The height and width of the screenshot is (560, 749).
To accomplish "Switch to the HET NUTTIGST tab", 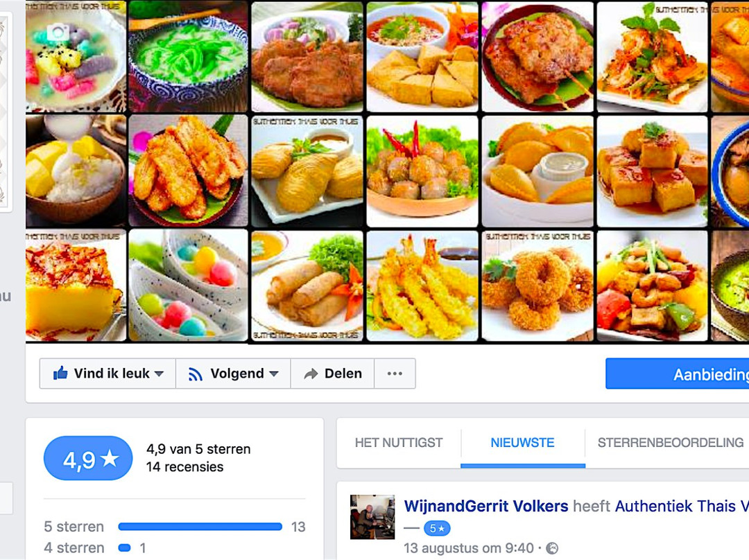I will tap(399, 443).
